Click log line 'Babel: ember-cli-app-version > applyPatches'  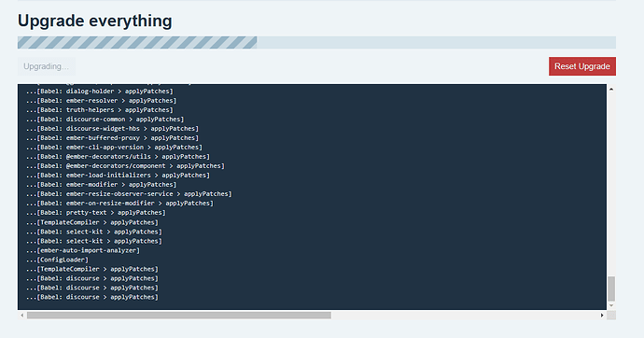(x=114, y=147)
